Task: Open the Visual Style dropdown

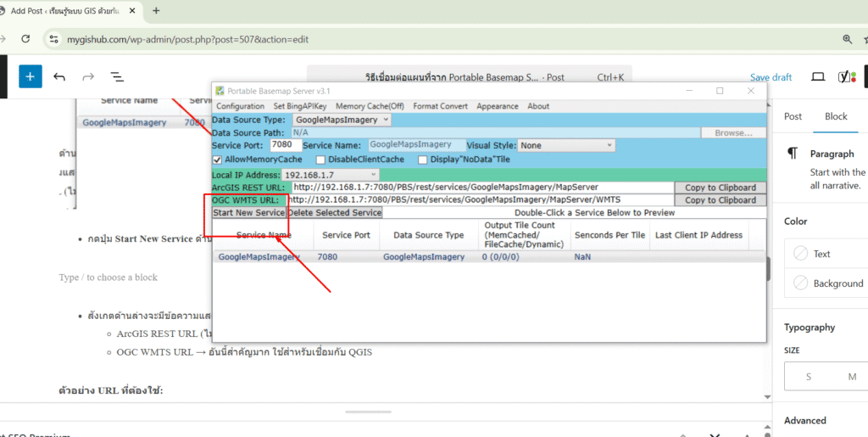Action: (565, 146)
